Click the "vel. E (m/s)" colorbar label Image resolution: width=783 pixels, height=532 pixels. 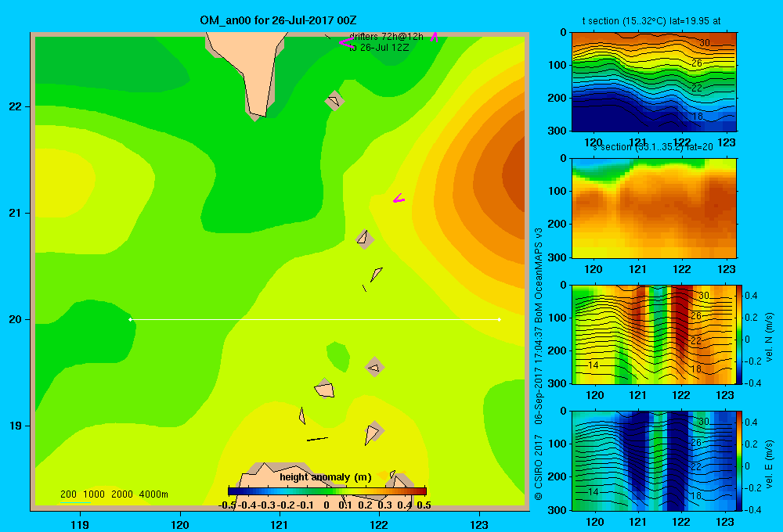[x=770, y=464]
